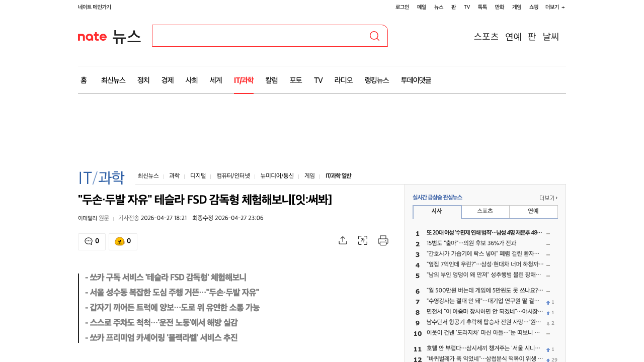Image resolution: width=644 pixels, height=362 pixels.
Task: Click the nate logo
Action: [x=92, y=36]
